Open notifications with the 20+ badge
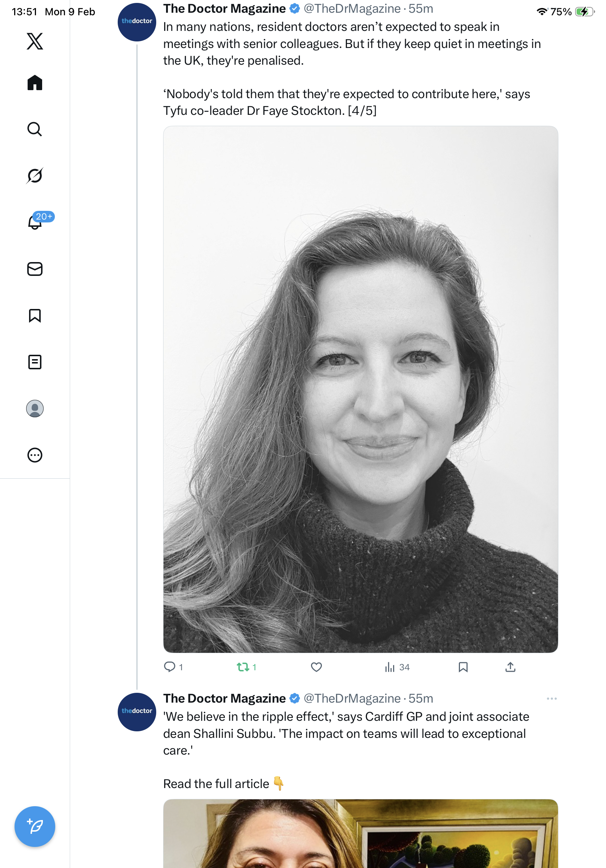Screen dimensions: 606x868 pyautogui.click(x=36, y=222)
